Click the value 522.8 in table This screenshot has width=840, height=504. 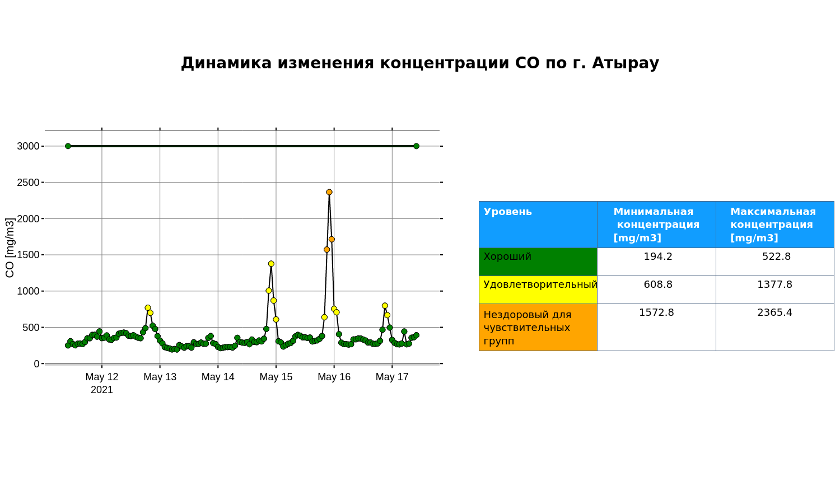tap(776, 256)
